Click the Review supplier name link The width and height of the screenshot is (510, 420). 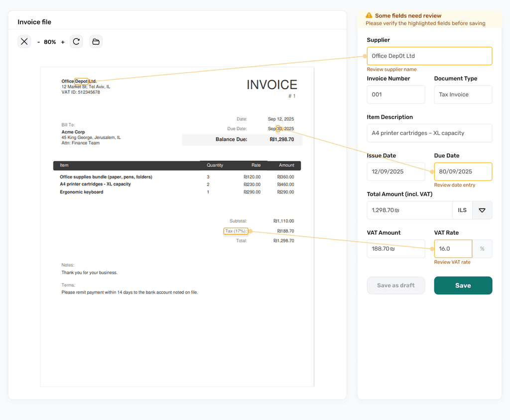pos(391,69)
